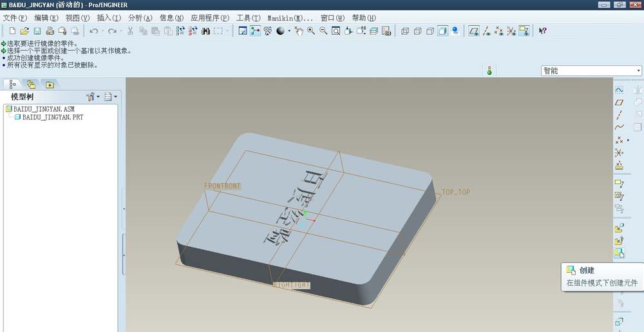Toggle datum points display
The width and height of the screenshot is (644, 332).
(498, 31)
